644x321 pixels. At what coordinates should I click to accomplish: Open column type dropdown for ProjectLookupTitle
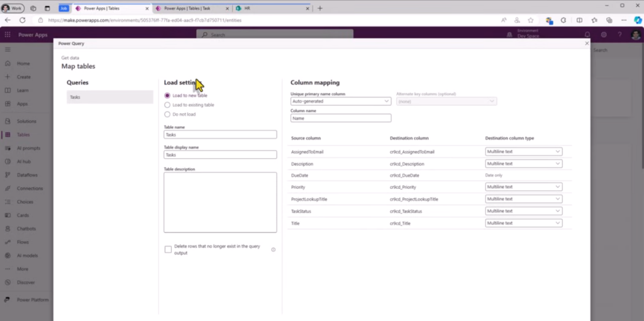tap(524, 199)
